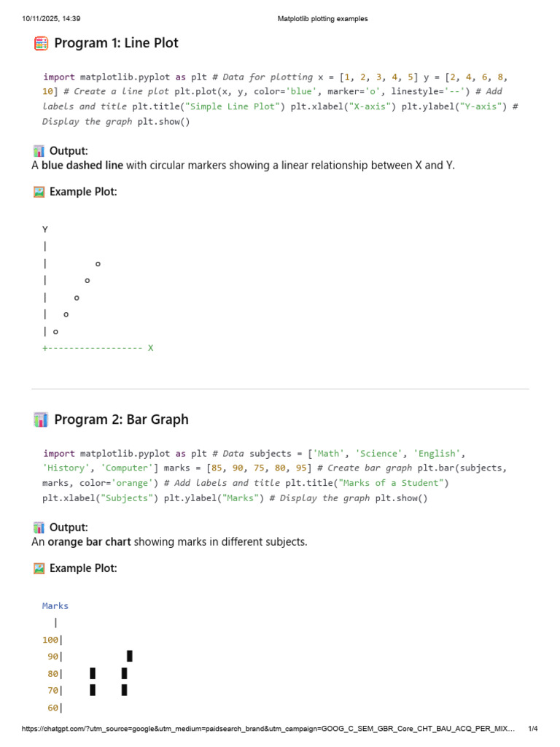Click the "Program 1: Line Plot" heading

116,44
